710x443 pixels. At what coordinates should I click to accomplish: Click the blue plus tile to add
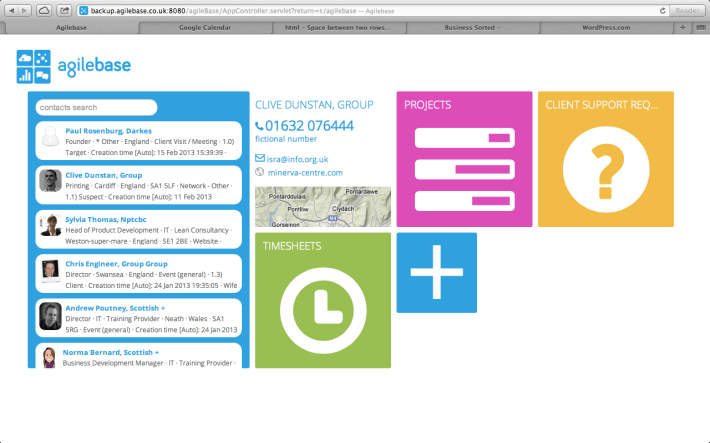[437, 273]
